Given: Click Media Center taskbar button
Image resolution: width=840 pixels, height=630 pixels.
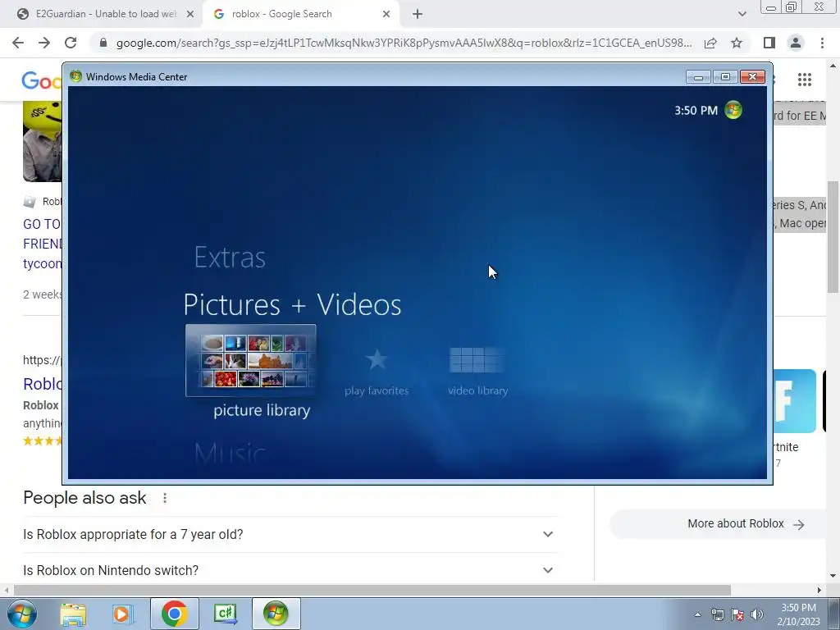Looking at the screenshot, I should click(x=276, y=614).
